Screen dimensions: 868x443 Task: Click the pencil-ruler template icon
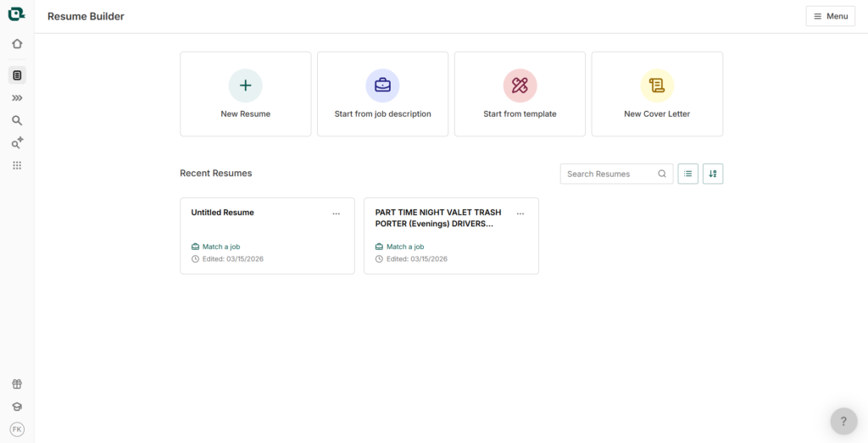pyautogui.click(x=520, y=86)
